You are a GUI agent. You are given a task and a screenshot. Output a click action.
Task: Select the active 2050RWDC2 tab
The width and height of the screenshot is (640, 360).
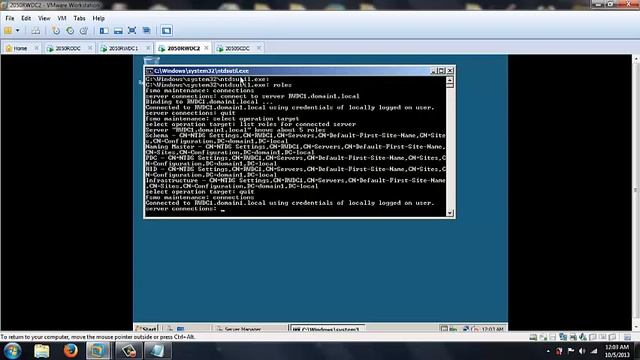(184, 48)
